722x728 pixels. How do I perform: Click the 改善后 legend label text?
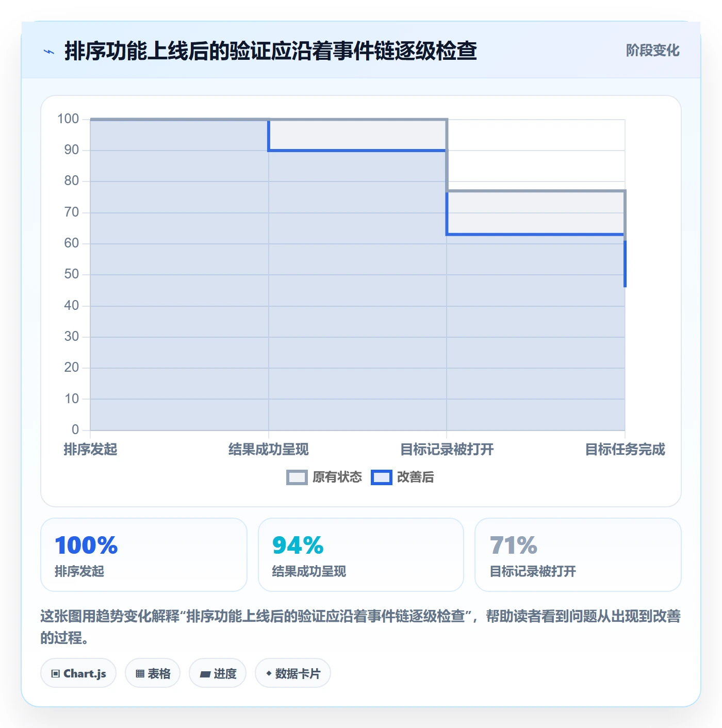click(416, 477)
